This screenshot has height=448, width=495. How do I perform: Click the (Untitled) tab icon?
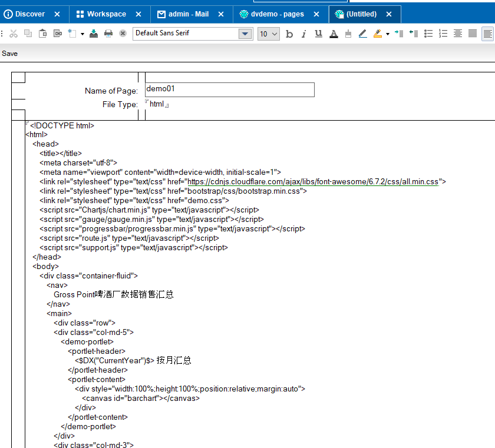(339, 14)
